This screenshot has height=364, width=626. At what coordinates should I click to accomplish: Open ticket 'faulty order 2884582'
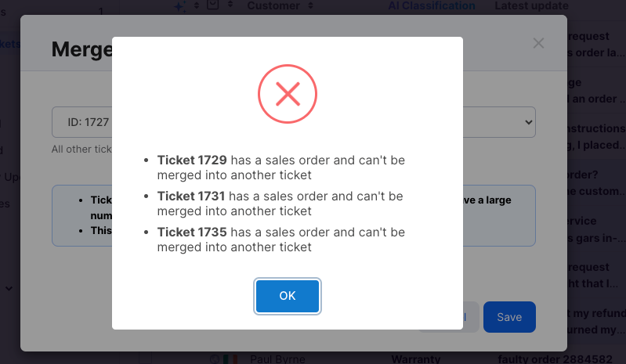click(x=555, y=359)
